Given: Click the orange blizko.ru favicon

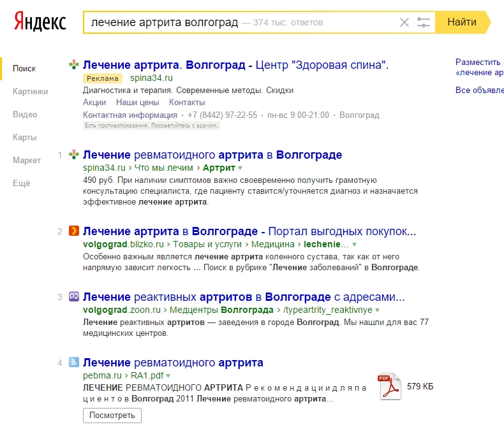Looking at the screenshot, I should coord(74,231).
